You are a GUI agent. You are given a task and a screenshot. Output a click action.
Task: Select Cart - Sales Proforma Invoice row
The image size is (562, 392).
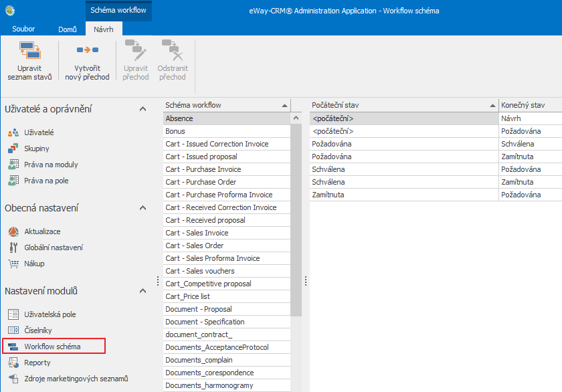pyautogui.click(x=227, y=258)
